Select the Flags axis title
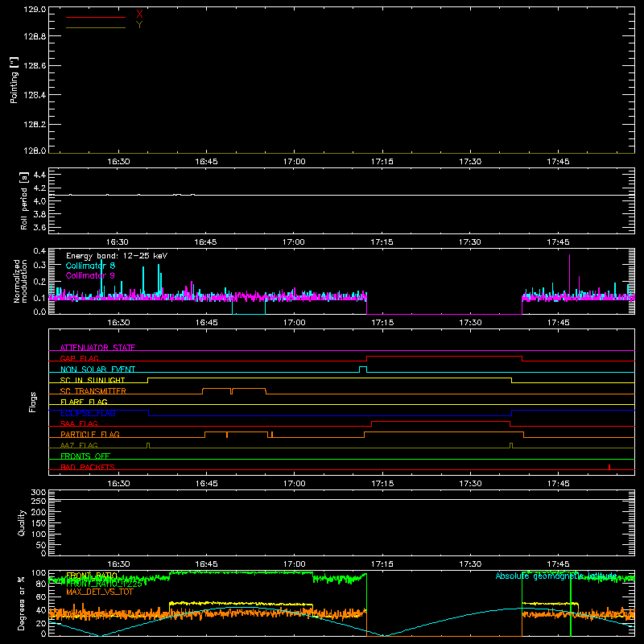644x644 pixels. pyautogui.click(x=32, y=402)
